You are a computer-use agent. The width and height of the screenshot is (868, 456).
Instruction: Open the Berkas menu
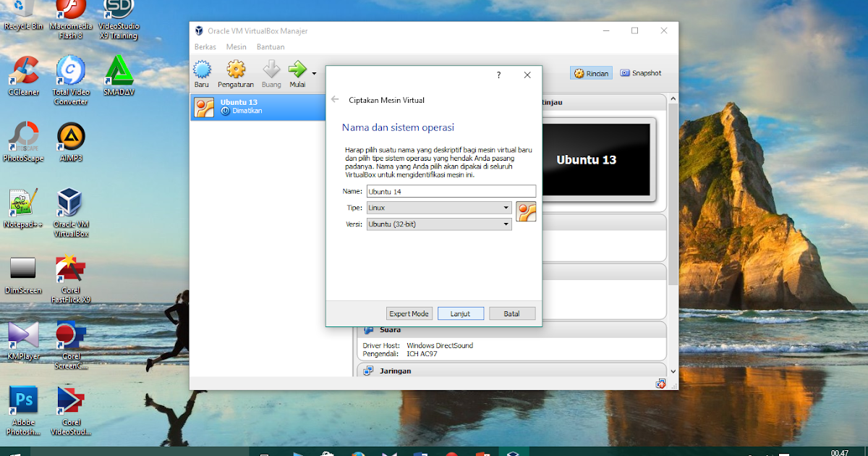[x=205, y=46]
